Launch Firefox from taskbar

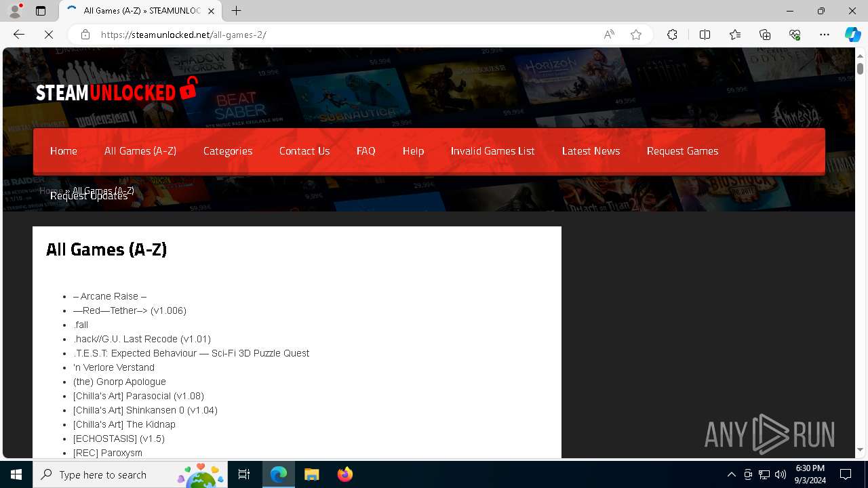tap(345, 474)
